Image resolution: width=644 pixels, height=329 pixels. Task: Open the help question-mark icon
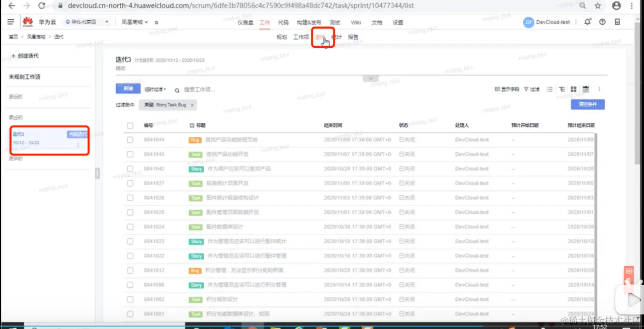[602, 22]
